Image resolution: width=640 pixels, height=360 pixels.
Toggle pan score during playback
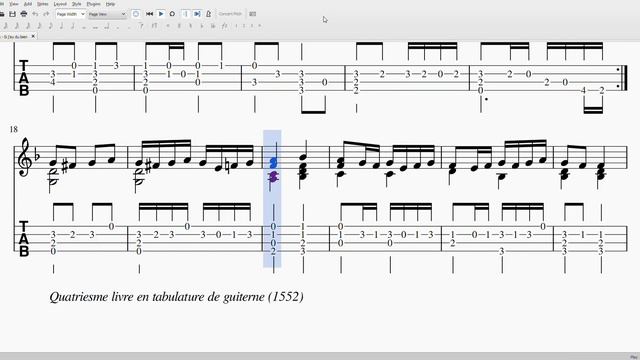click(x=197, y=14)
